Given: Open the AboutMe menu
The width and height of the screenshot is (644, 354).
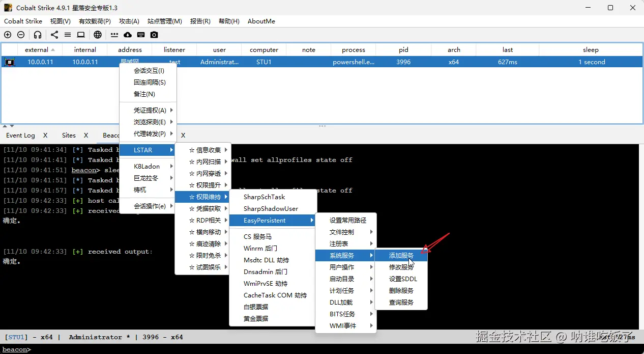Looking at the screenshot, I should pyautogui.click(x=261, y=21).
